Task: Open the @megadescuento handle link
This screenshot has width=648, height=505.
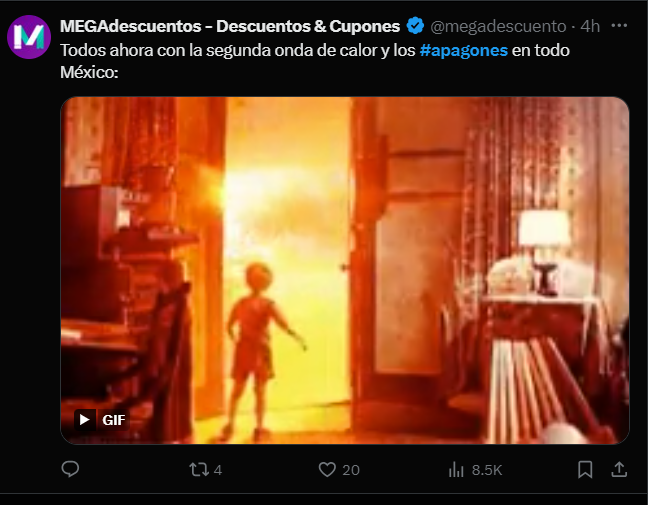Action: [498, 26]
